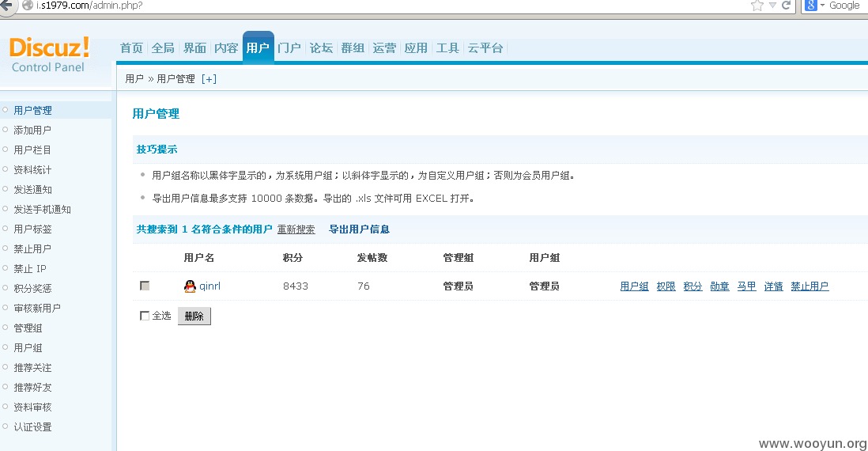868x451 pixels.
Task: Open the 运营 top menu tab
Action: [384, 48]
